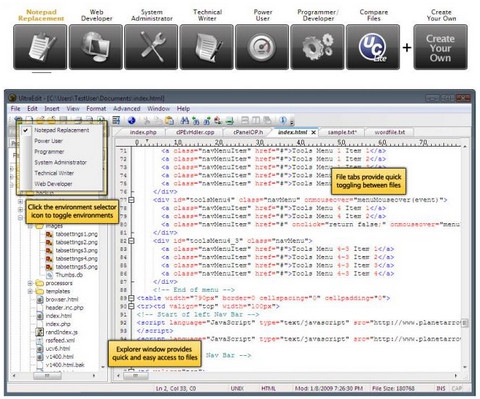The image size is (480, 399).
Task: Select tabsettings1.png in the explorer tree
Action: [x=76, y=234]
